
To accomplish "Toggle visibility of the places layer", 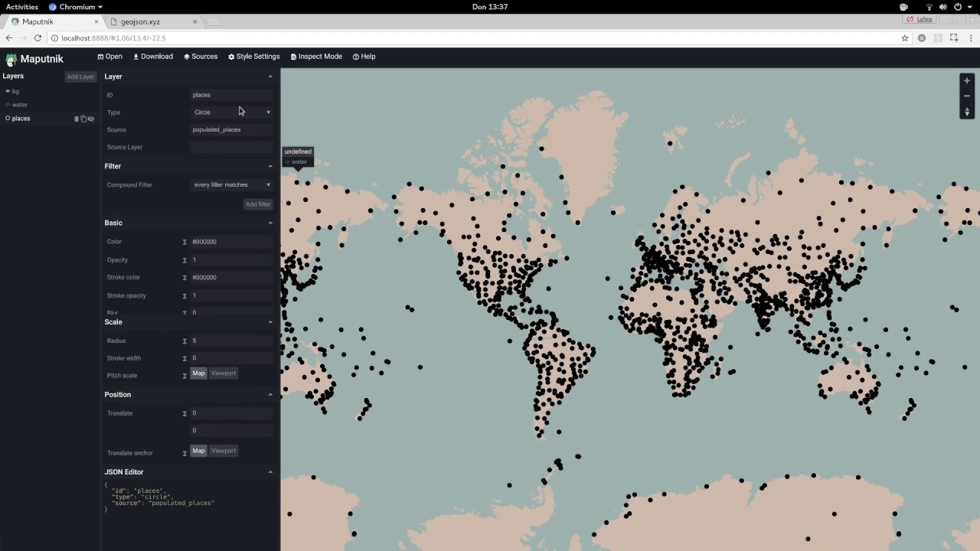I will click(x=91, y=119).
